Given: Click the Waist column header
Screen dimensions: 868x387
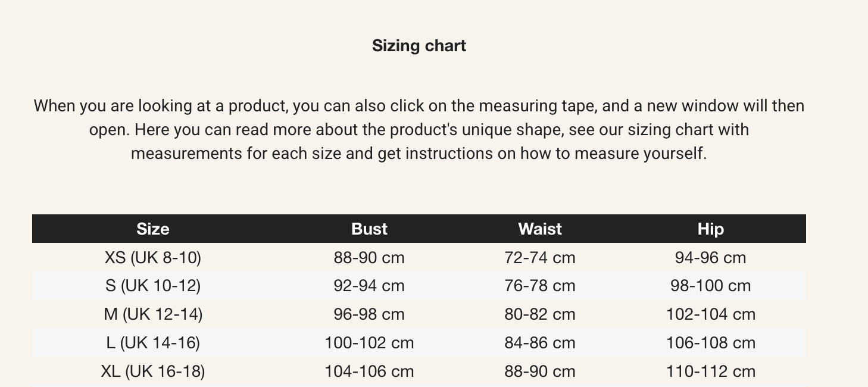Looking at the screenshot, I should pos(540,229).
